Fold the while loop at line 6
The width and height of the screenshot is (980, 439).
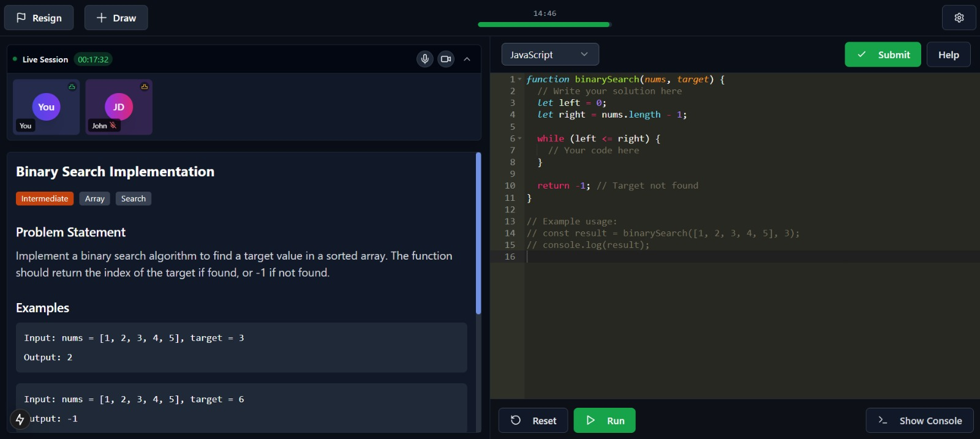520,139
